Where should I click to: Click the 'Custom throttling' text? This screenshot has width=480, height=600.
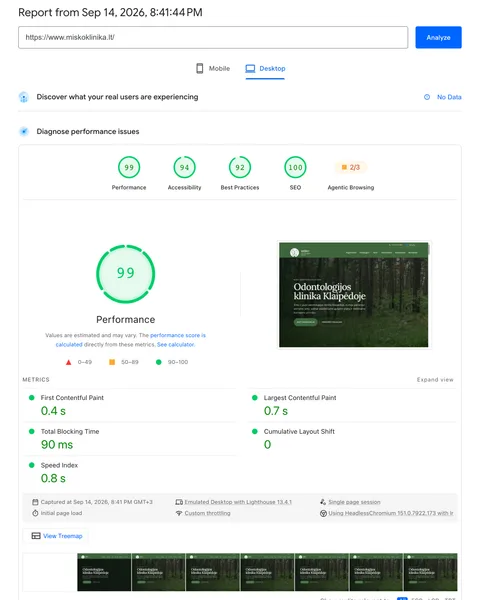click(x=207, y=513)
